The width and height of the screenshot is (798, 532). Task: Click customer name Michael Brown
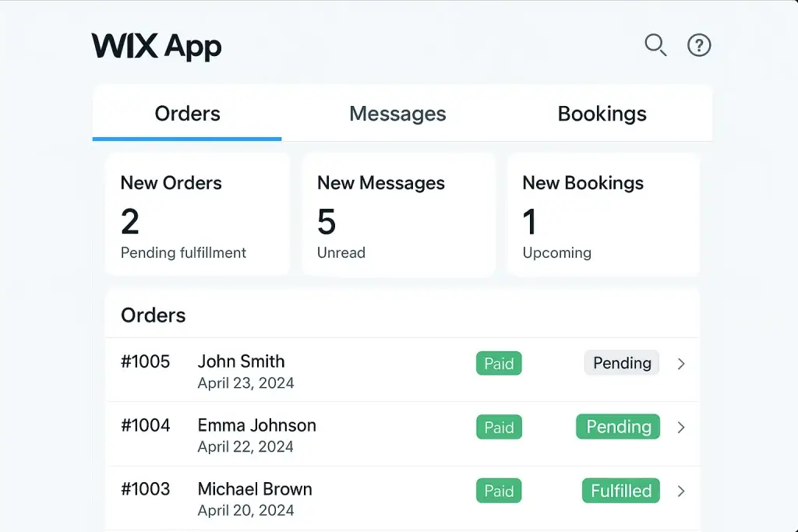tap(255, 488)
